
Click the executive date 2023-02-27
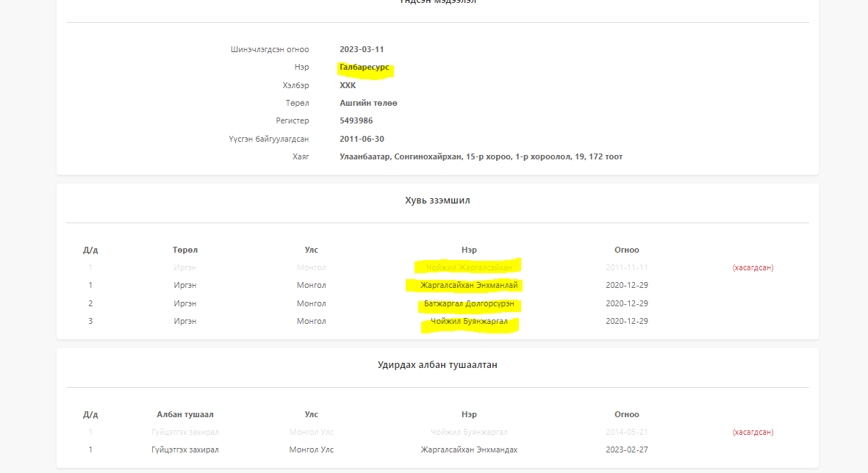pos(626,449)
